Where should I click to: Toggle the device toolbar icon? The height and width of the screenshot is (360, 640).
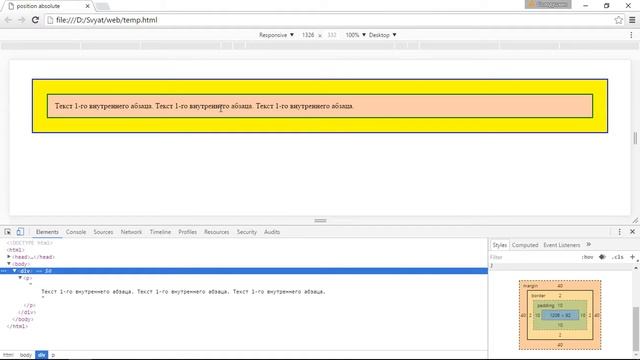(20, 232)
